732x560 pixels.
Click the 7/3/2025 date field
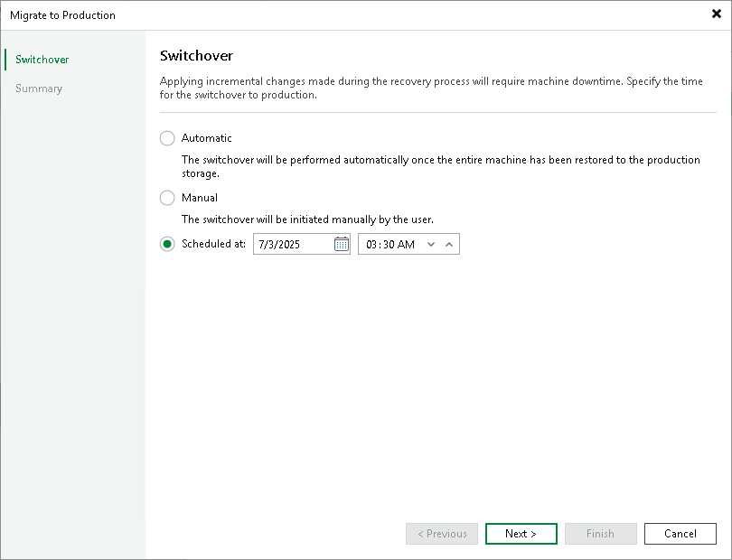[x=302, y=244]
